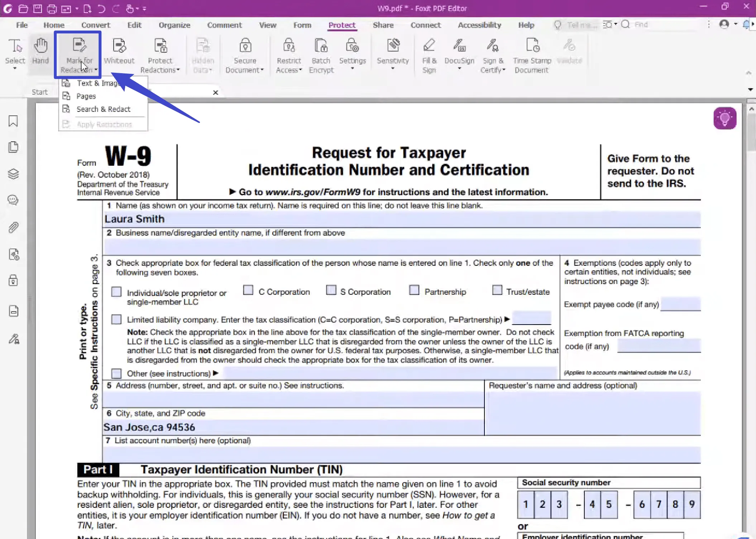
Task: Click the Fill & Sign tool
Action: 429,52
